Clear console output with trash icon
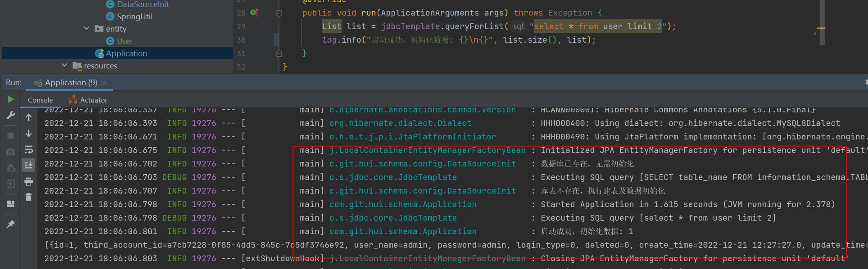Screen dimensions: 868x269 coord(29,197)
